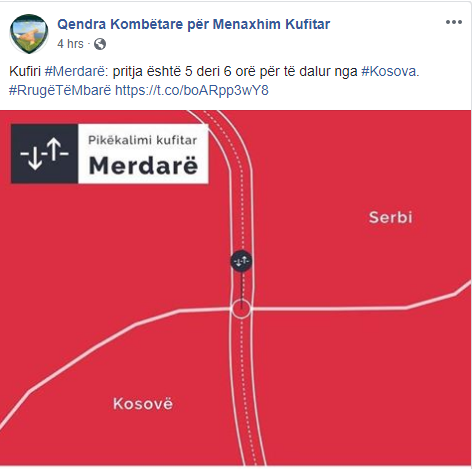473x469 pixels.
Task: Open the #Kosova hashtag
Action: click(x=389, y=71)
